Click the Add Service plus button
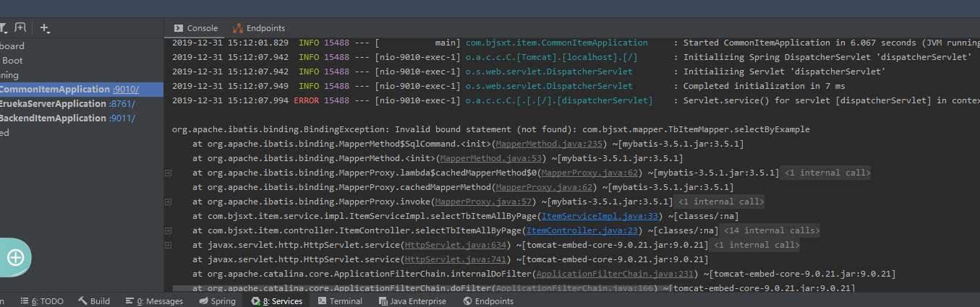Screen dimensions: 980x307 (45, 28)
